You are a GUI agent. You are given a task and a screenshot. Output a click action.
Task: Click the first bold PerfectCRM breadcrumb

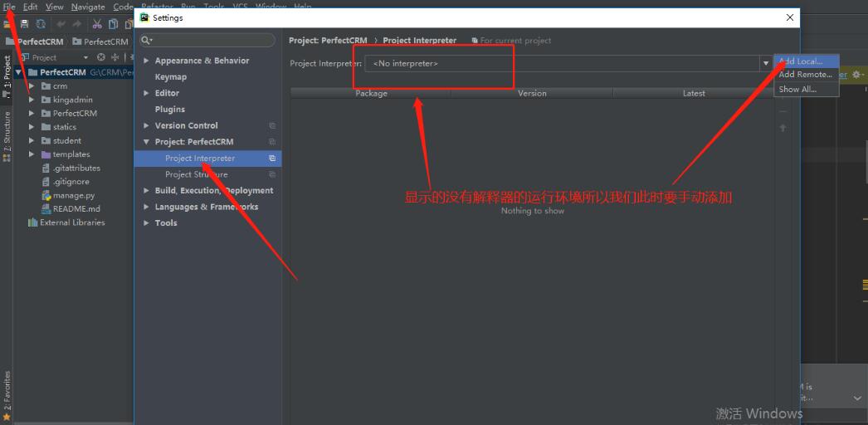[x=34, y=42]
